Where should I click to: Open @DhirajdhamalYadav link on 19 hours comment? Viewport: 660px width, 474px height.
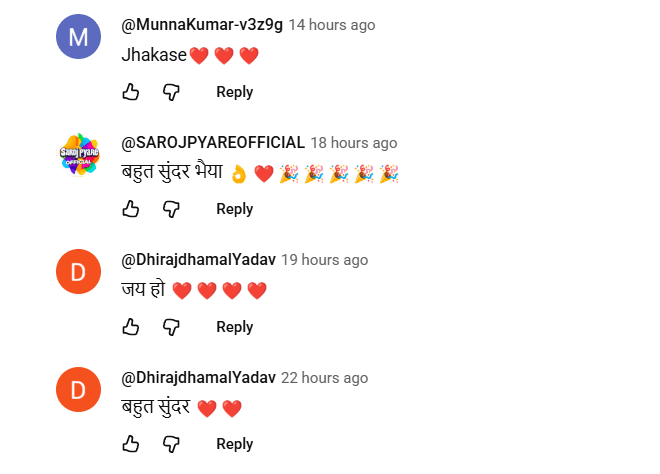point(198,260)
